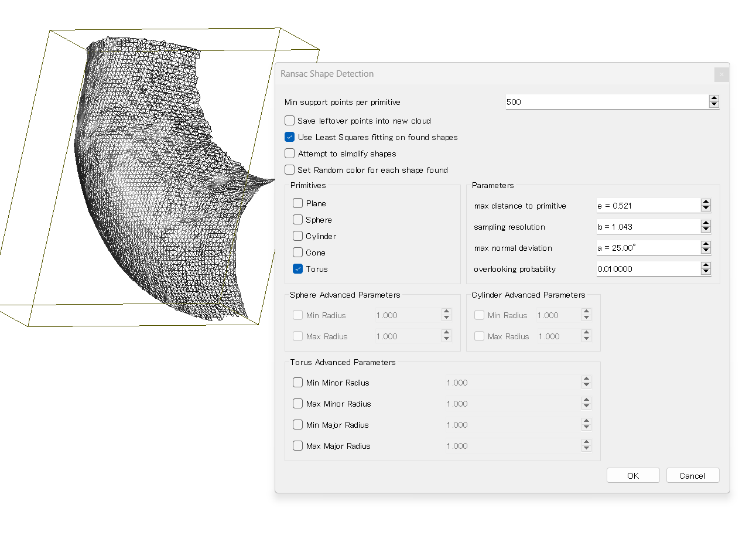Toggle Set Random color for each shape
The width and height of the screenshot is (756, 542).
pyautogui.click(x=290, y=170)
